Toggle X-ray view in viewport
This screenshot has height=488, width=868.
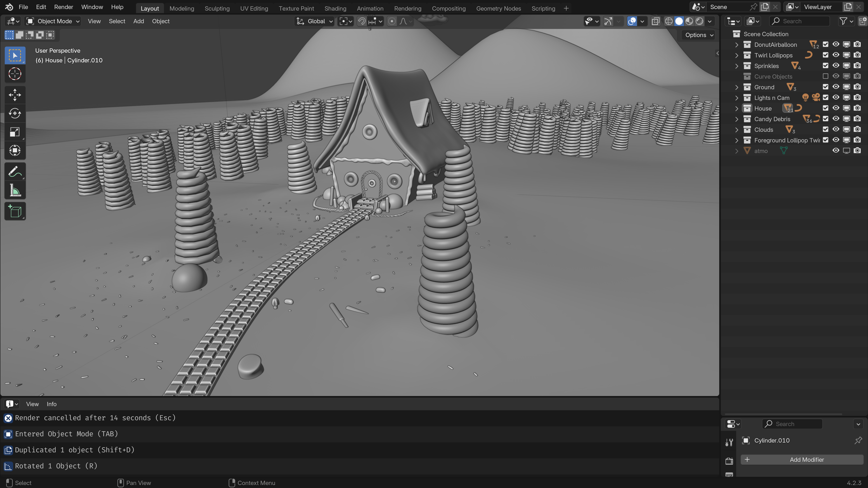click(655, 21)
